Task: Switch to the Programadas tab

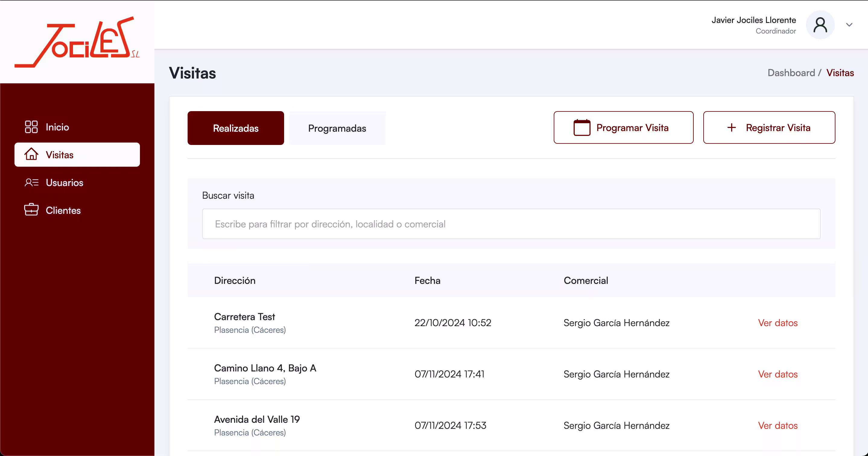Action: point(337,128)
